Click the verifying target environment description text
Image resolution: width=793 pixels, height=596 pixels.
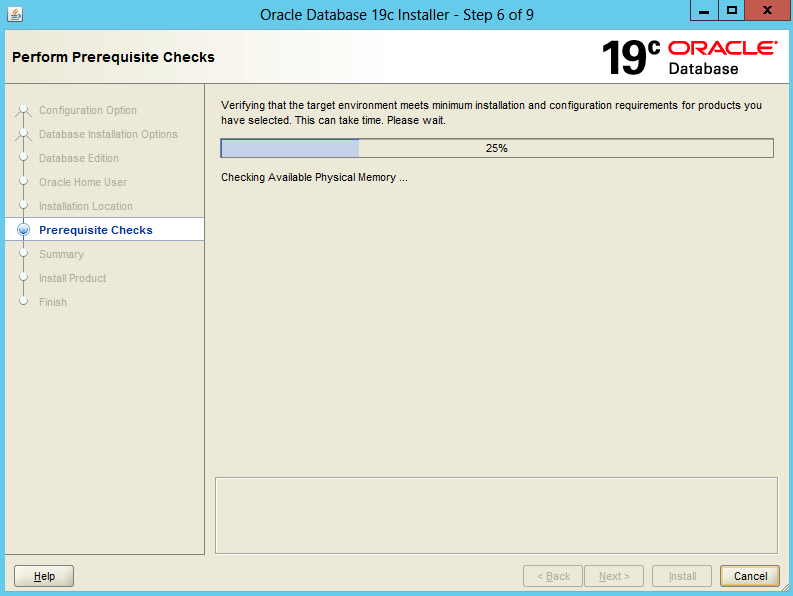491,113
